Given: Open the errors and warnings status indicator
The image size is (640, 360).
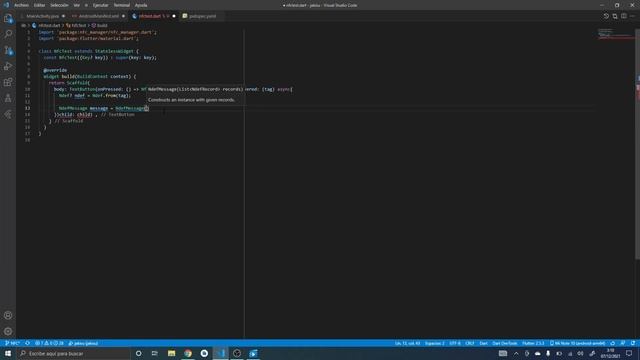Looking at the screenshot, I should [49, 343].
